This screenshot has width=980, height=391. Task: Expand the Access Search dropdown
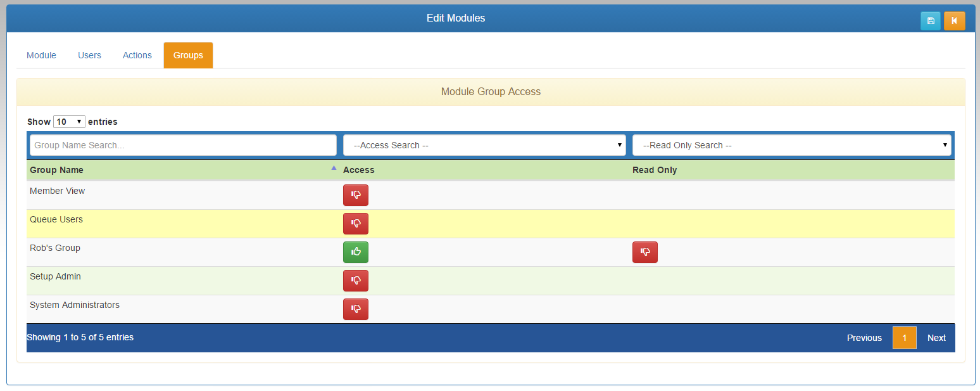click(x=484, y=145)
